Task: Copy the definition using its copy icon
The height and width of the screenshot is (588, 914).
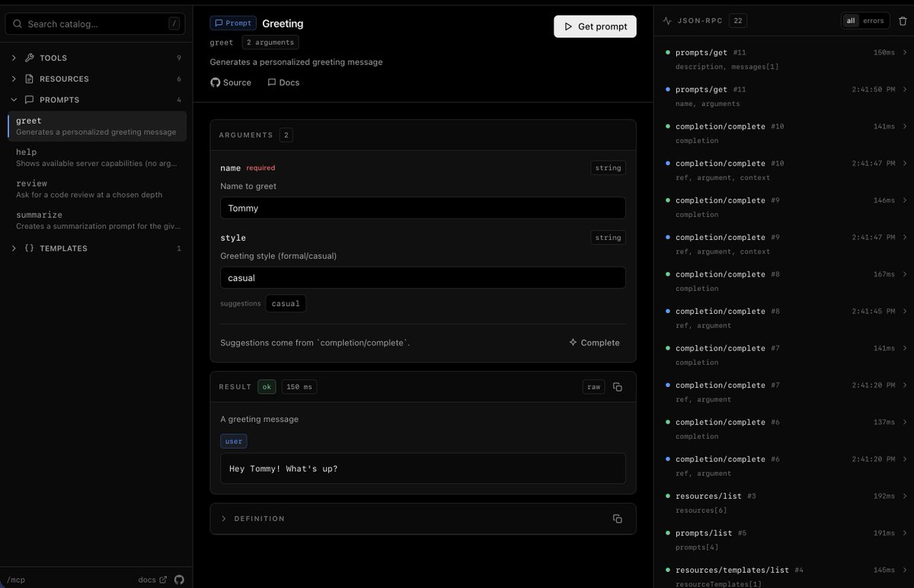Action: click(x=618, y=519)
